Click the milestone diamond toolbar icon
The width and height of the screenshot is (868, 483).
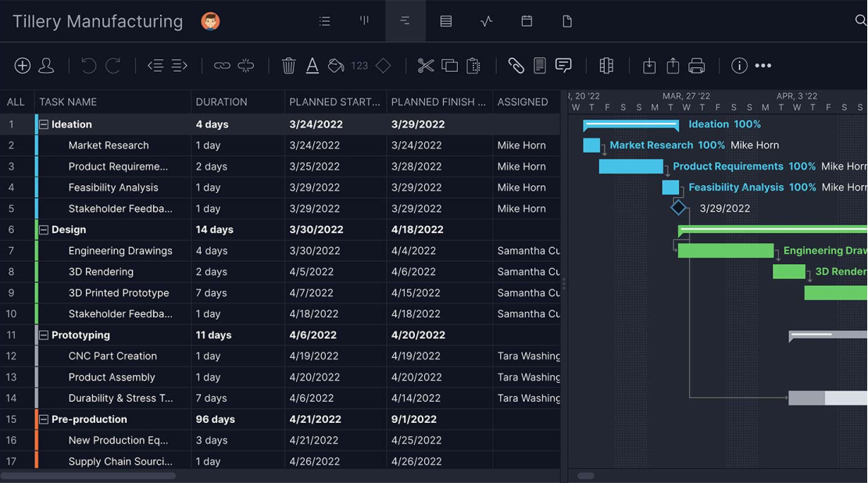pyautogui.click(x=383, y=66)
